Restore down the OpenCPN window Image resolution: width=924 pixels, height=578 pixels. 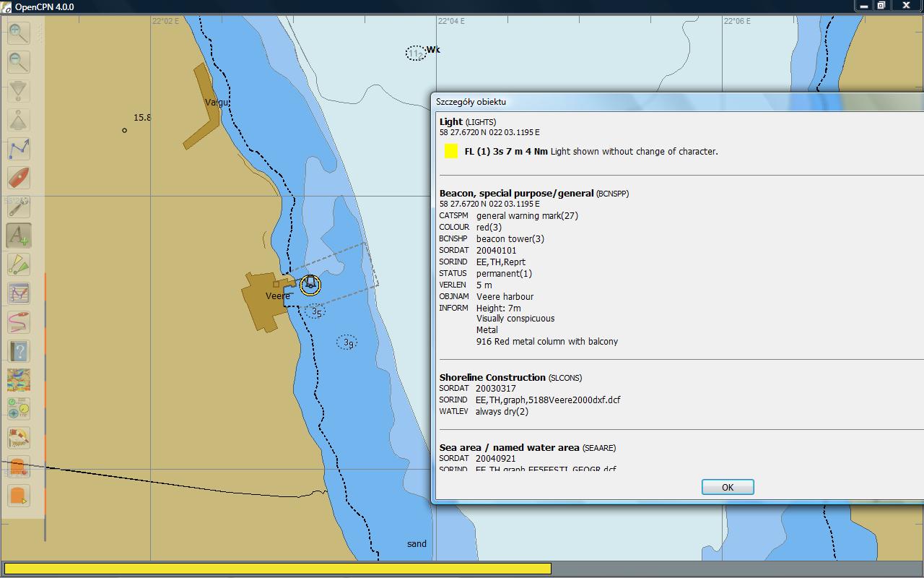coord(881,6)
